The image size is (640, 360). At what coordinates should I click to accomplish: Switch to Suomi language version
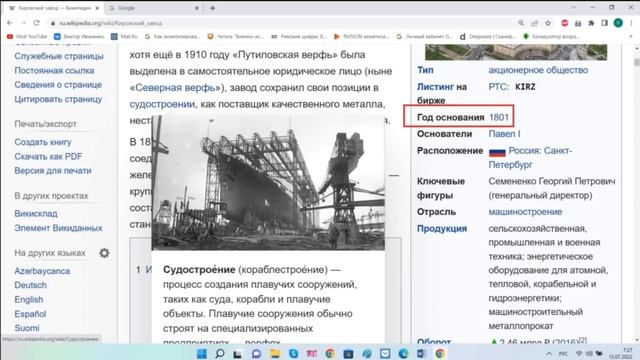pos(27,328)
